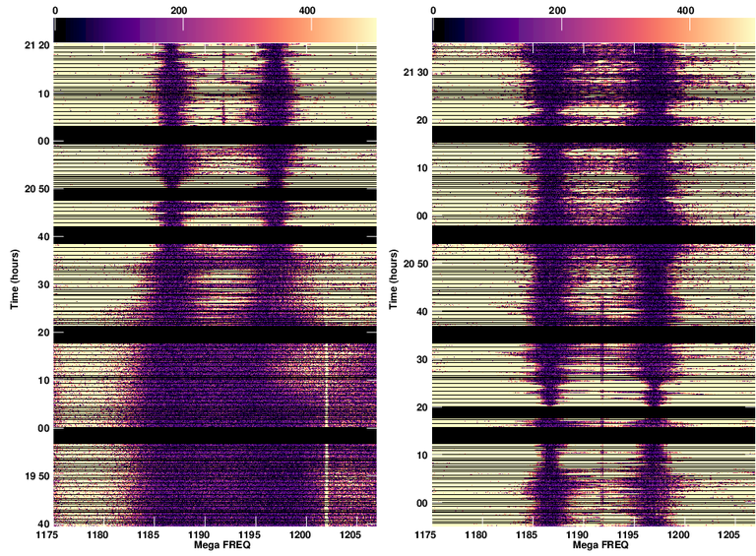Click the "19 50" time tick on the left plot
Viewport: 756px width, 556px height.
coord(35,476)
